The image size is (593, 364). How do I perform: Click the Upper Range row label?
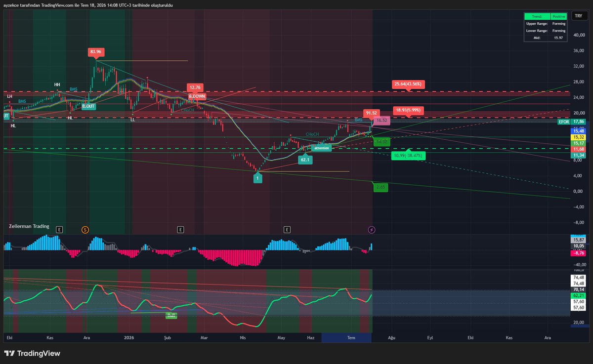(x=537, y=23)
